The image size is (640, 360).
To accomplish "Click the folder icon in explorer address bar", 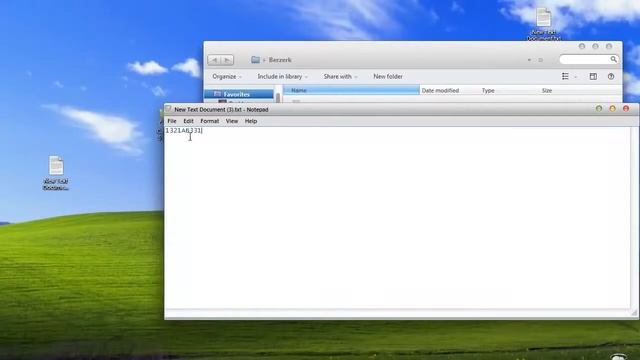I will [x=256, y=60].
